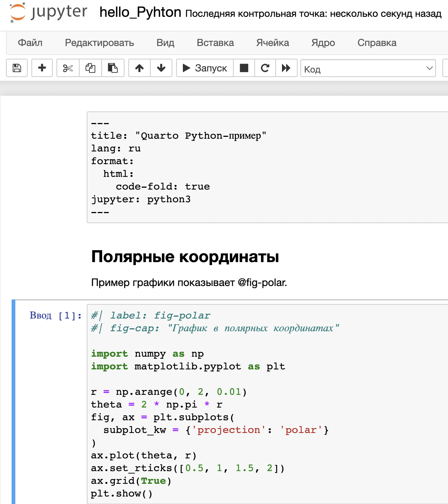
Task: Expand the Вид menu
Action: 165,43
